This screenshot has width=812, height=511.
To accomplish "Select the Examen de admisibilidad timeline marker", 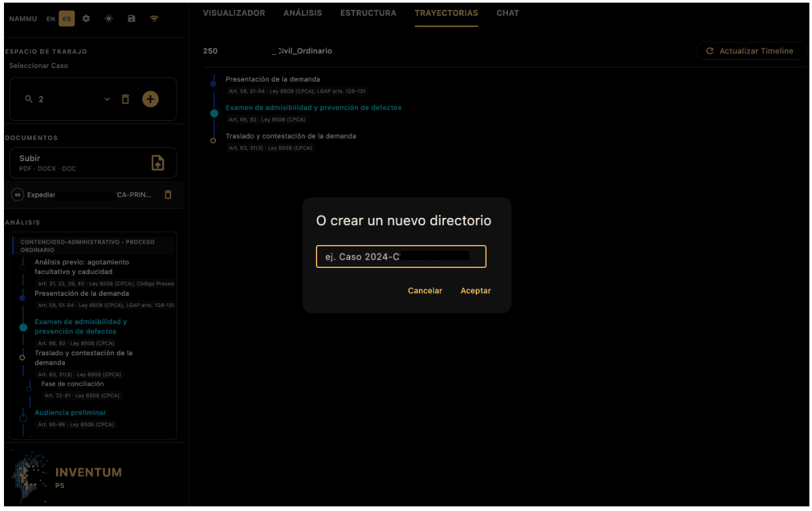I will click(x=214, y=113).
